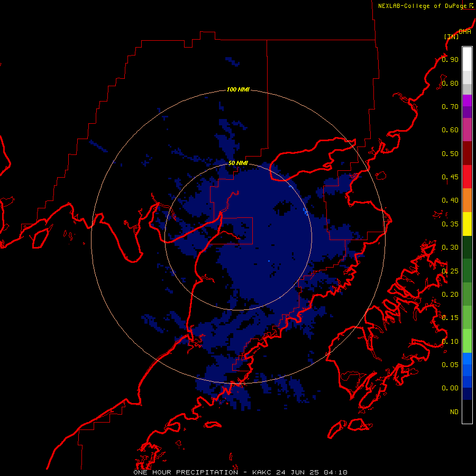Select the 0.90 legend value

click(x=450, y=59)
